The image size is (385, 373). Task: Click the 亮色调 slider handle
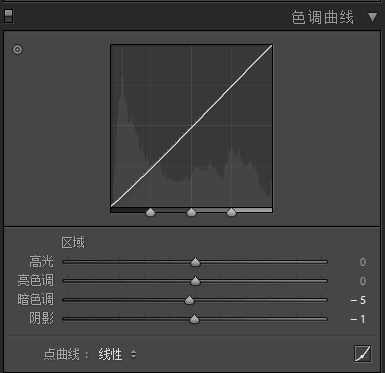(195, 281)
